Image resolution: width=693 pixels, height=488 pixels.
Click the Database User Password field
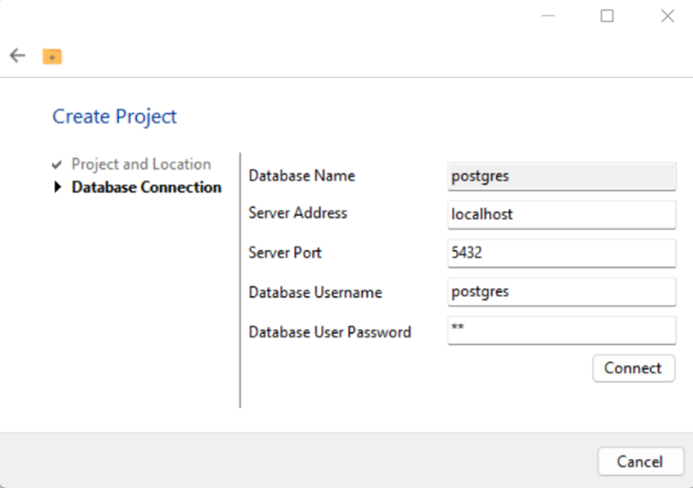click(562, 330)
